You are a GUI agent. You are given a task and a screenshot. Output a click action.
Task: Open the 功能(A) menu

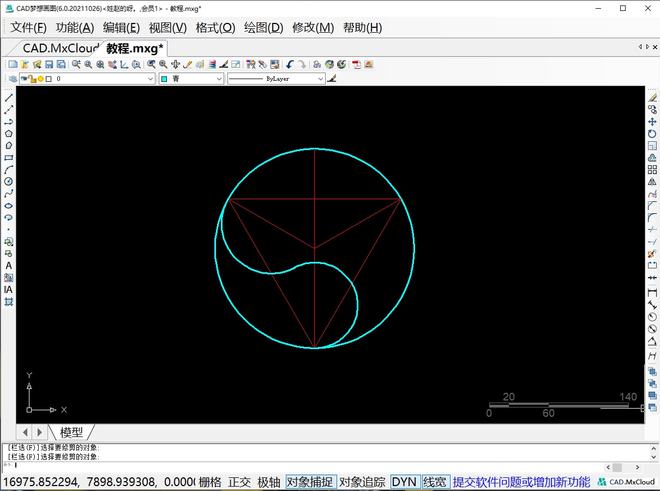tap(75, 28)
